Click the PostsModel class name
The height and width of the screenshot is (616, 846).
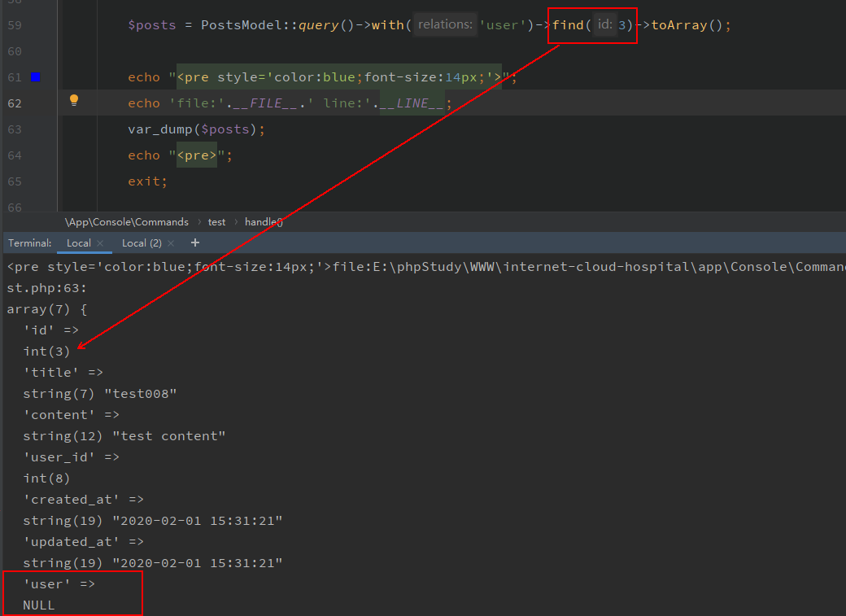pos(237,25)
